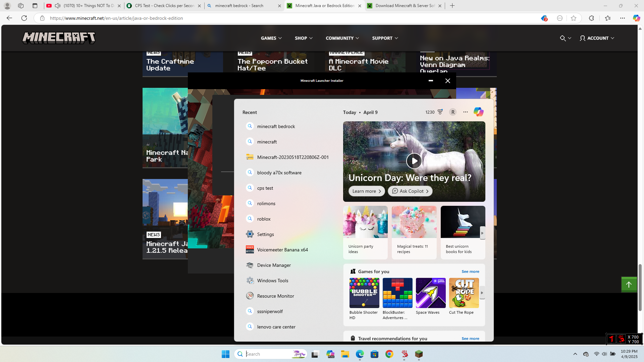This screenshot has width=644, height=362.
Task: Open the Copilot M365 taskbar icon
Action: (330, 354)
